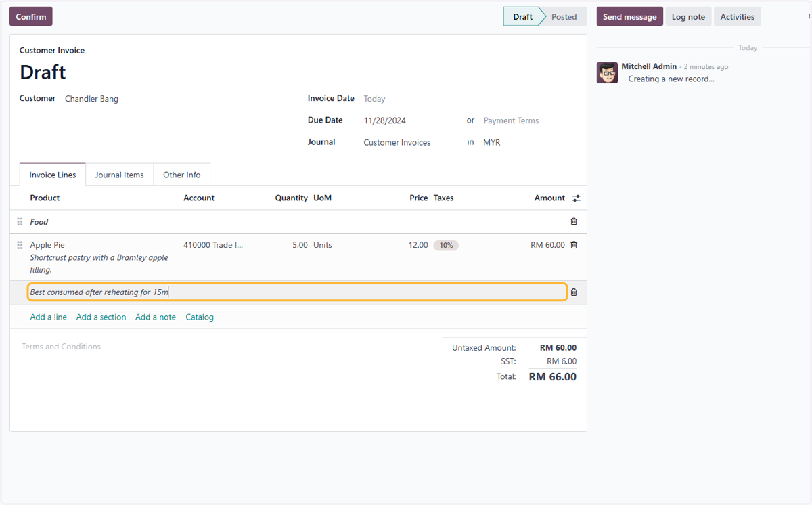This screenshot has width=812, height=505.
Task: Edit the Customer field Chandler Bang
Action: [x=91, y=99]
